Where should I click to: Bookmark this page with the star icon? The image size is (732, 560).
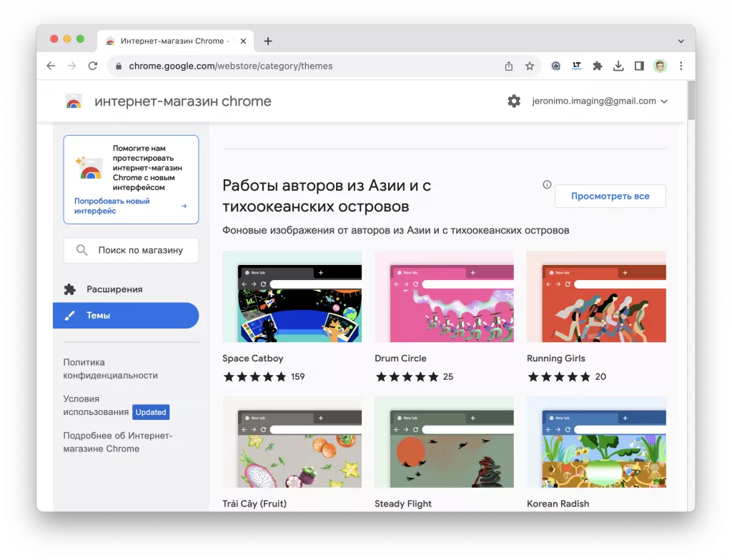(530, 66)
